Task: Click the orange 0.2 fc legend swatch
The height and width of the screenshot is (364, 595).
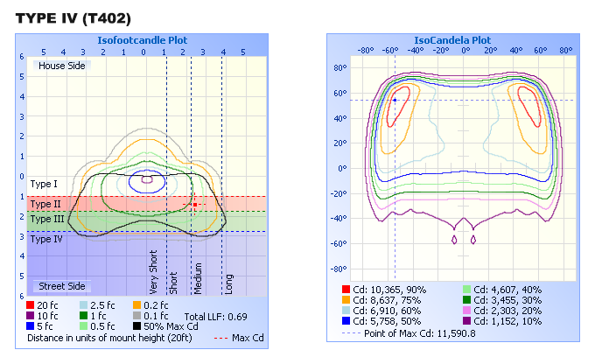Action: click(x=137, y=304)
